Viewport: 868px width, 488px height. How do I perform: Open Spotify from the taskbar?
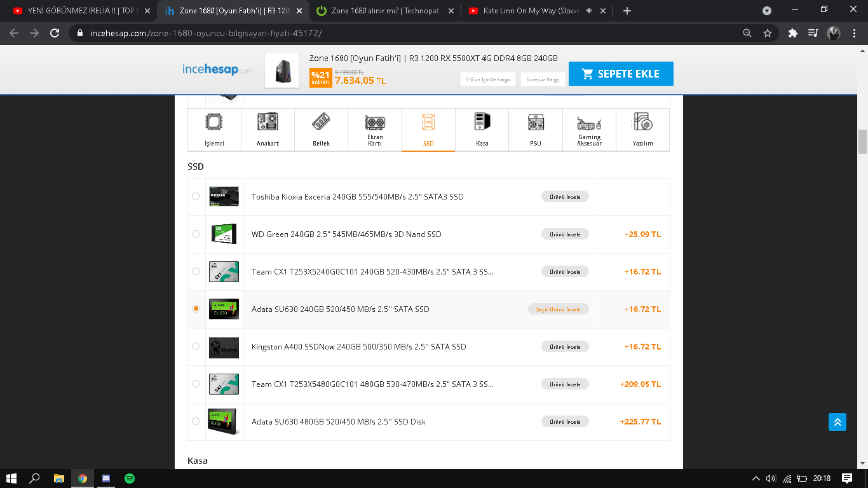130,478
